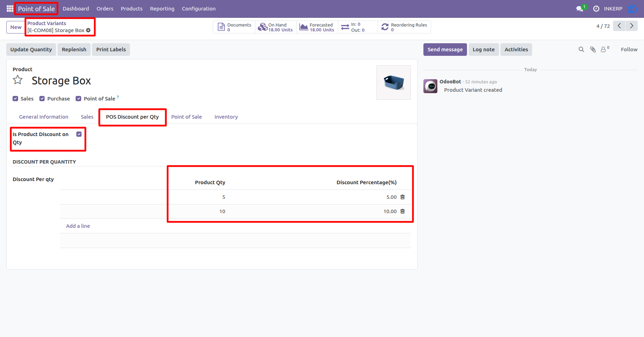Image resolution: width=644 pixels, height=337 pixels.
Task: Open the Documents stat button
Action: coord(235,27)
